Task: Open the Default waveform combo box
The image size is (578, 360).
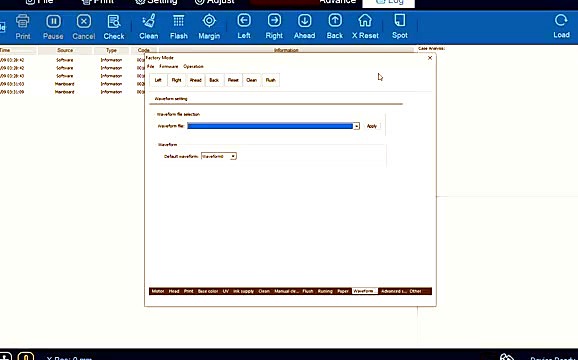Action: [x=219, y=156]
